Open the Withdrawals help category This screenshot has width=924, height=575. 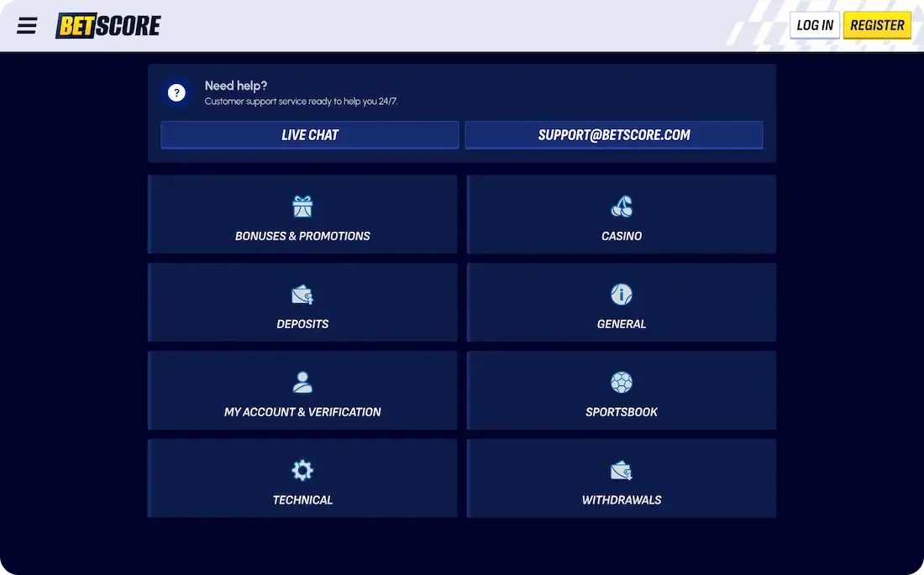click(x=621, y=478)
